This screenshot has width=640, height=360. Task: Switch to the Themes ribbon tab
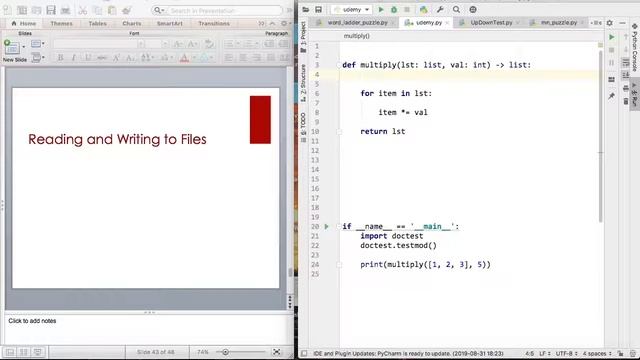(61, 24)
